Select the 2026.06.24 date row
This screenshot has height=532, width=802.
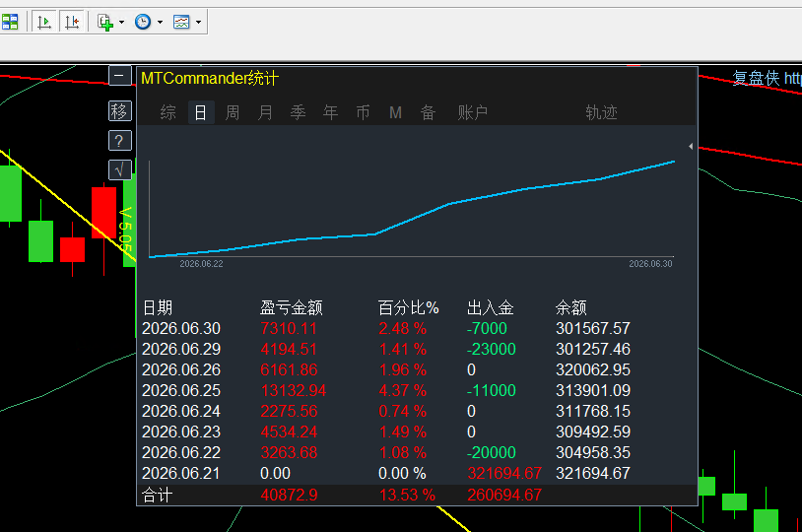(x=181, y=411)
